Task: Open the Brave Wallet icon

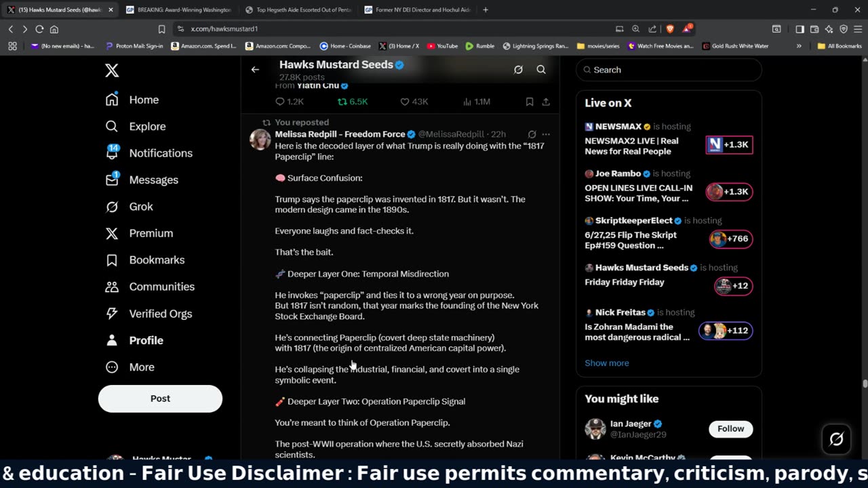Action: pos(814,29)
